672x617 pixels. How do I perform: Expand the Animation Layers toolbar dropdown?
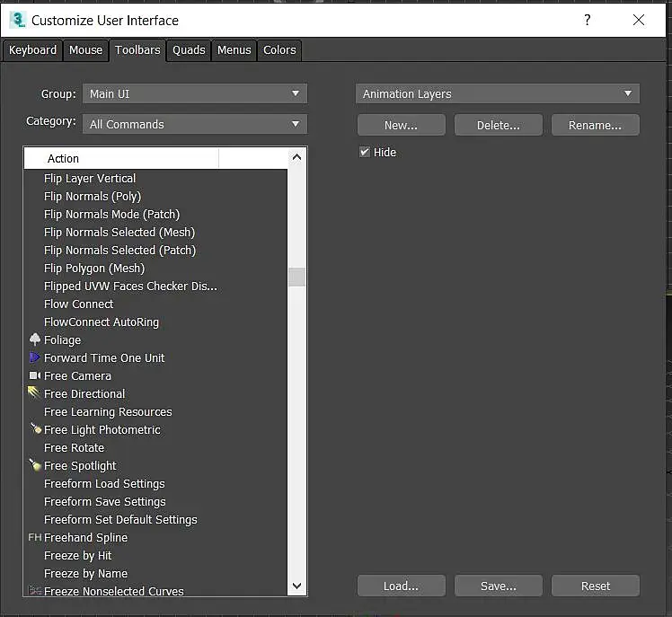pyautogui.click(x=497, y=93)
